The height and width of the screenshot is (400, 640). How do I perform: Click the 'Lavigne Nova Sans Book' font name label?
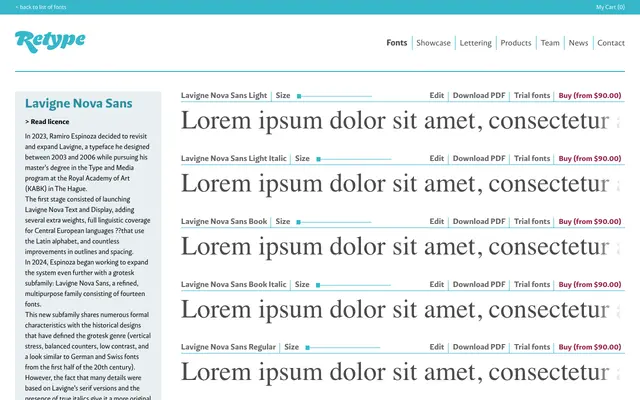click(224, 221)
